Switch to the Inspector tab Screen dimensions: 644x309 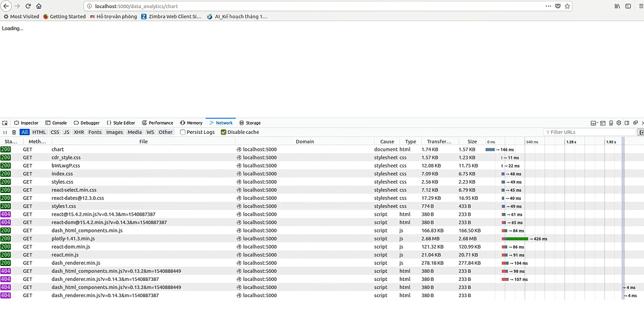point(26,123)
